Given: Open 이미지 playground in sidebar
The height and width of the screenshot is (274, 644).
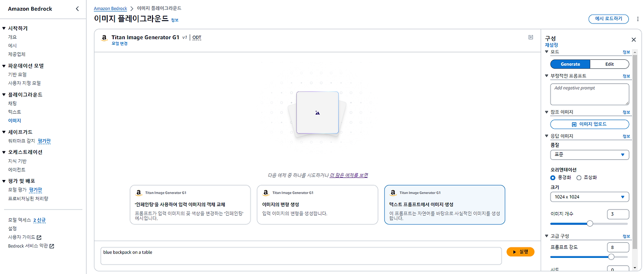Looking at the screenshot, I should coord(15,121).
